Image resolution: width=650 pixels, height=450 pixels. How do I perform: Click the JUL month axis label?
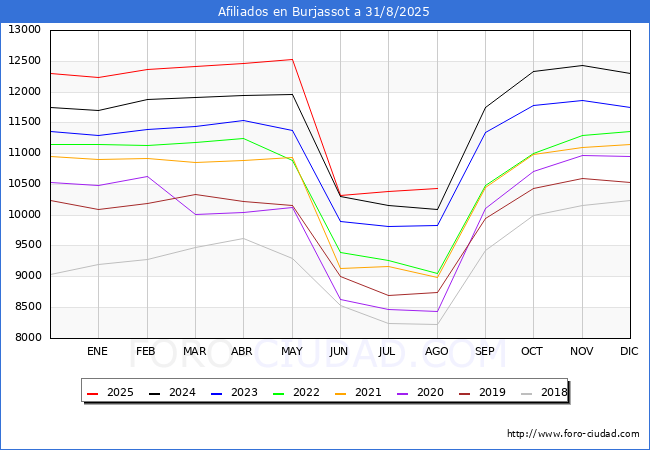pos(386,351)
